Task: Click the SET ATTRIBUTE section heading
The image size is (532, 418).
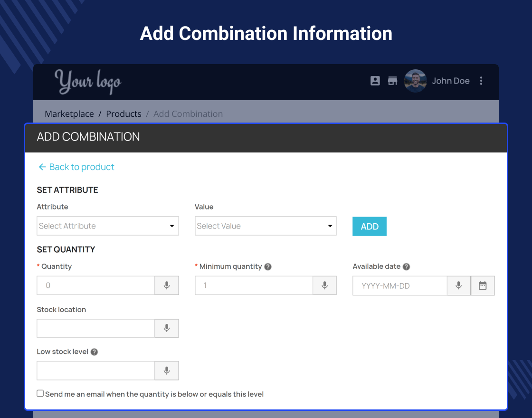Action: (x=67, y=190)
